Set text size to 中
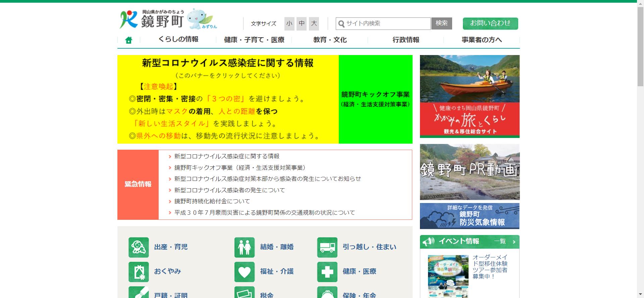 [302, 23]
